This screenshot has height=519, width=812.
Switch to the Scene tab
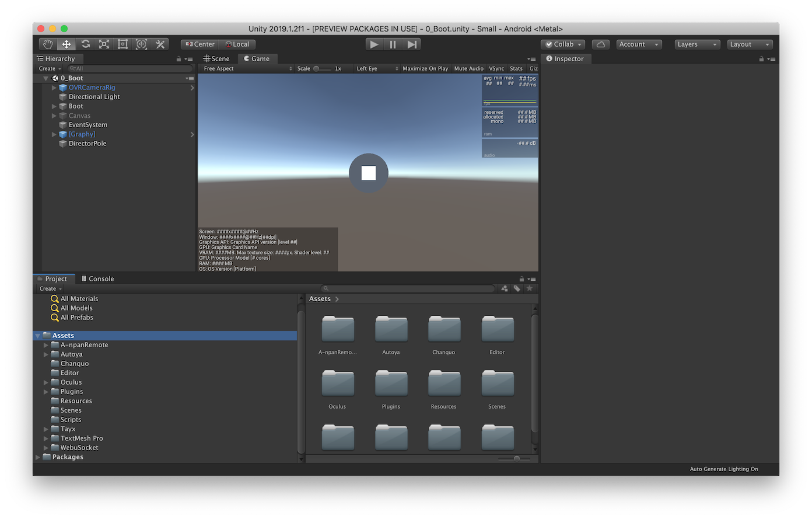[216, 59]
